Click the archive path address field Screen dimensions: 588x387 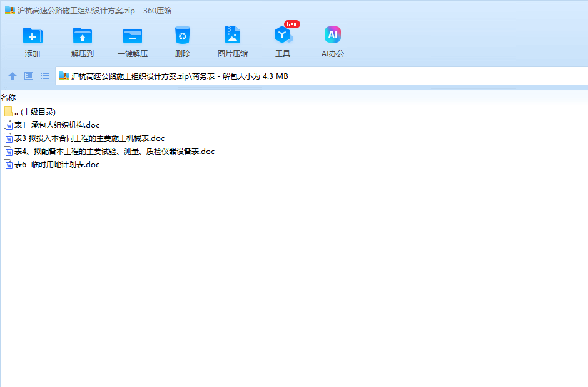pos(322,76)
